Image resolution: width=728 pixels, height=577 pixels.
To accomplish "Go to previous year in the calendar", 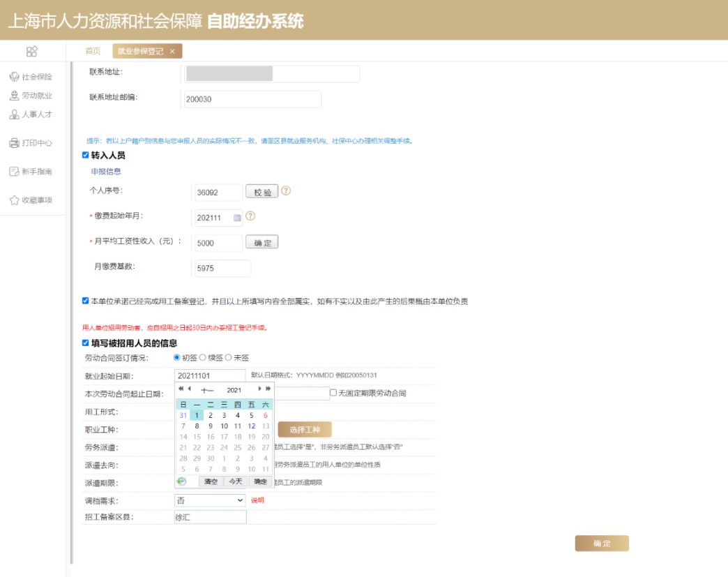I will click(181, 389).
